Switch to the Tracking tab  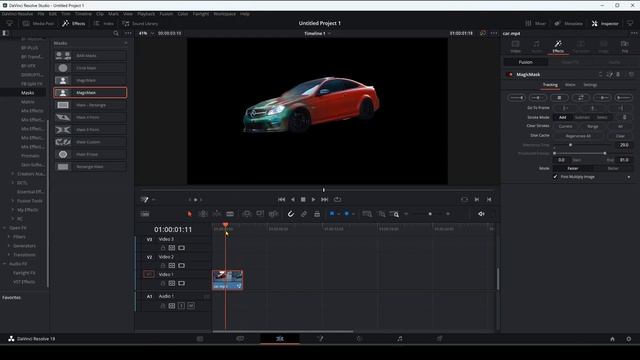pos(550,85)
